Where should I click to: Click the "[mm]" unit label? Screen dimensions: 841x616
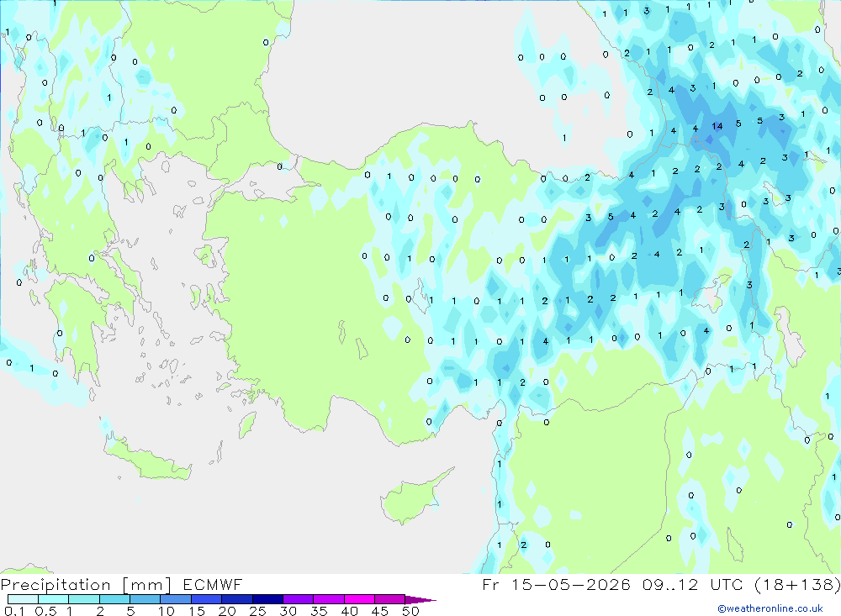pyautogui.click(x=146, y=585)
